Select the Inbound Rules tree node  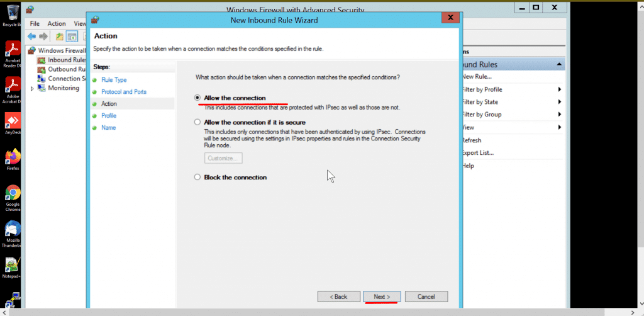tap(66, 60)
